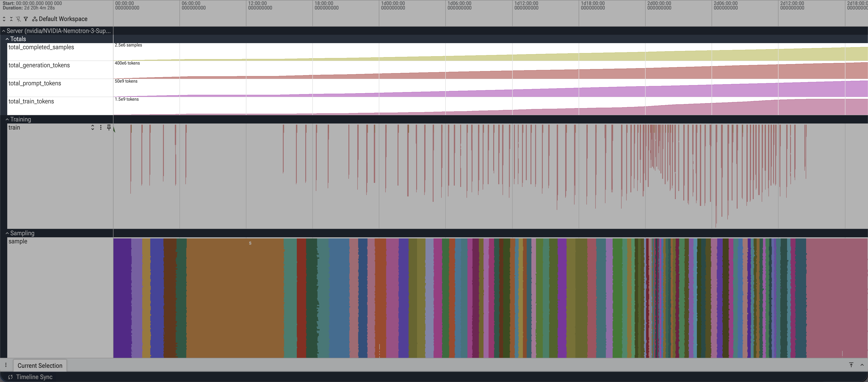The height and width of the screenshot is (382, 868).
Task: Click the 2.5e6 samples counter label
Action: click(128, 45)
